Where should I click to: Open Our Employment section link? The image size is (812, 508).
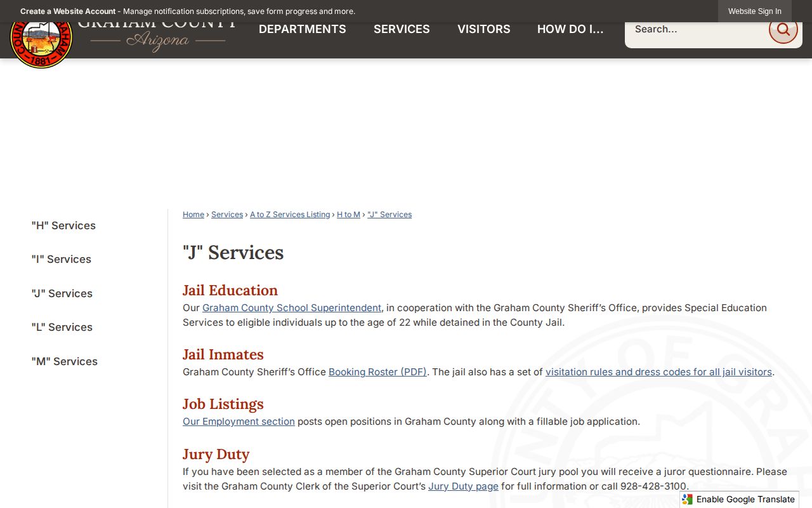(239, 422)
